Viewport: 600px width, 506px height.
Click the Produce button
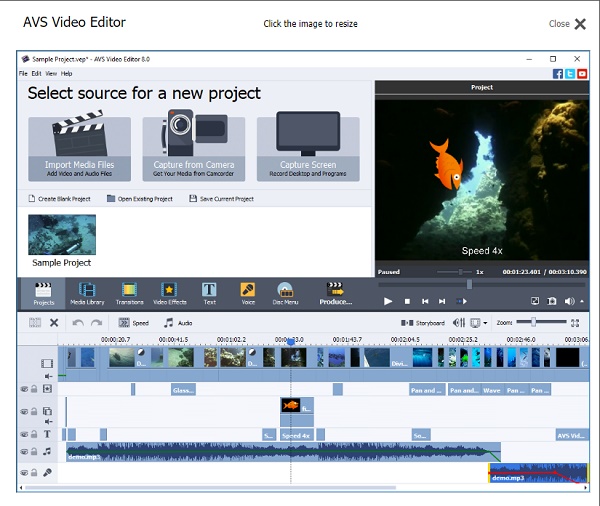[336, 294]
